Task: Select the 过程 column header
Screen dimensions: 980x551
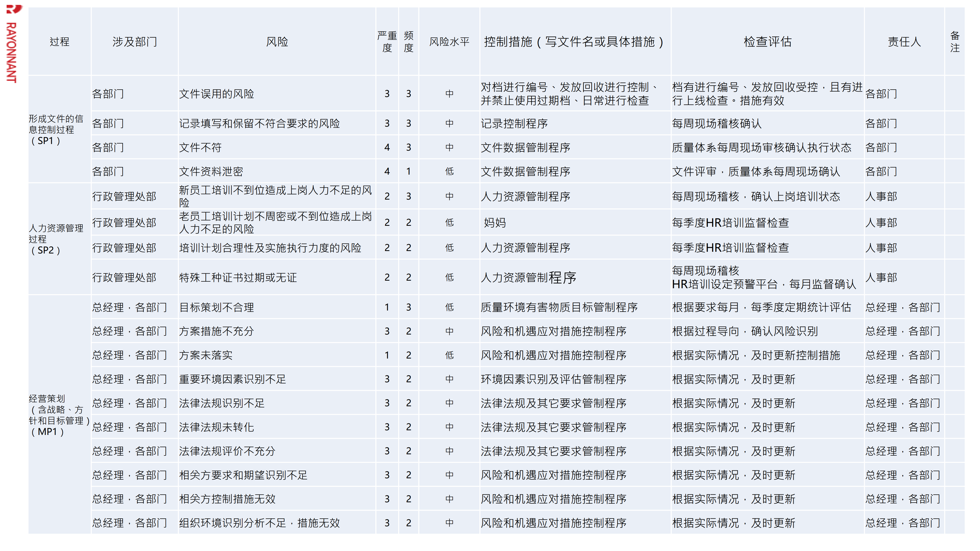Action: (x=60, y=41)
